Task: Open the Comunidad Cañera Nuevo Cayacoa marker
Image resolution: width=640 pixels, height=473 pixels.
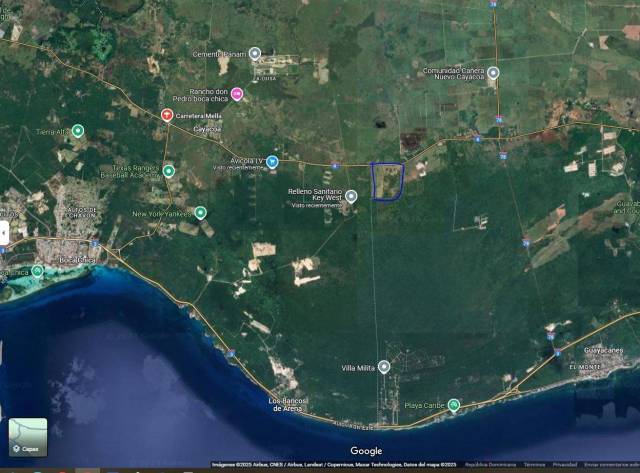Action: click(x=493, y=73)
